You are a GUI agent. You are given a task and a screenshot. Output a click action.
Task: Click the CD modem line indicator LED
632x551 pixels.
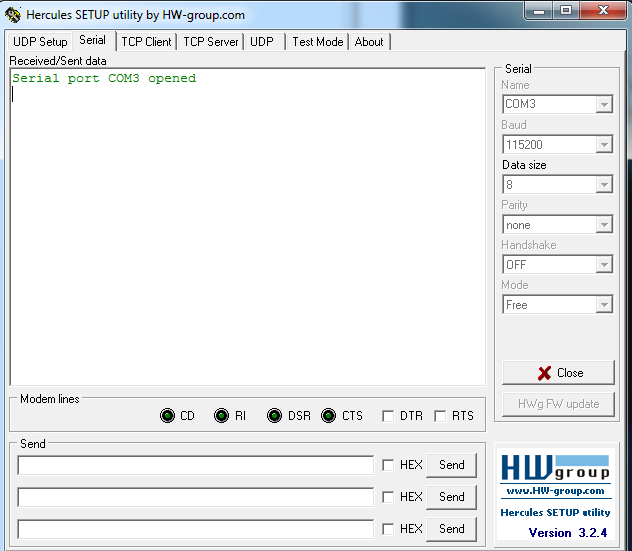[x=167, y=416]
